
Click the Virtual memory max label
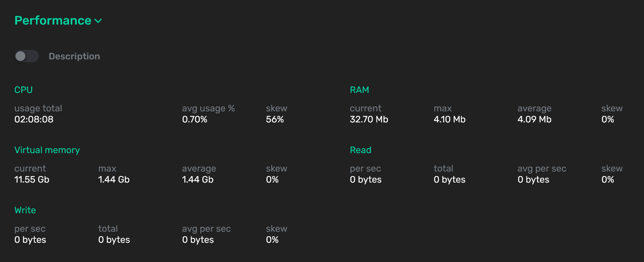click(107, 169)
